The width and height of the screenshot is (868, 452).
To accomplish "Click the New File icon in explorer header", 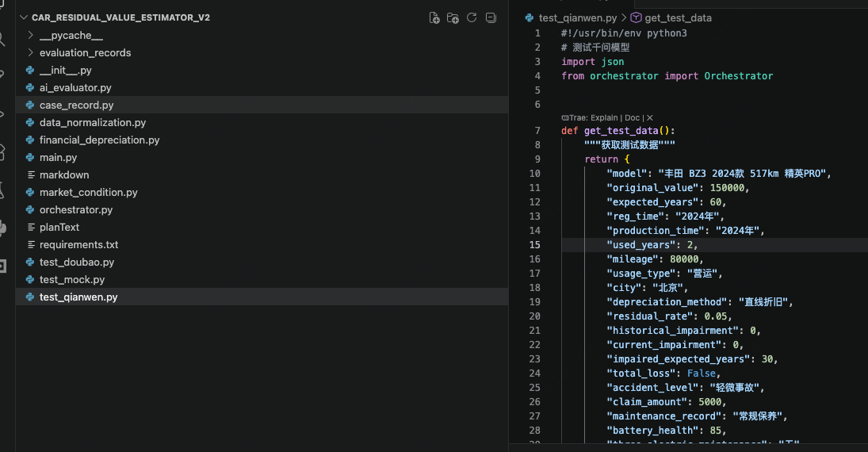I will [434, 17].
